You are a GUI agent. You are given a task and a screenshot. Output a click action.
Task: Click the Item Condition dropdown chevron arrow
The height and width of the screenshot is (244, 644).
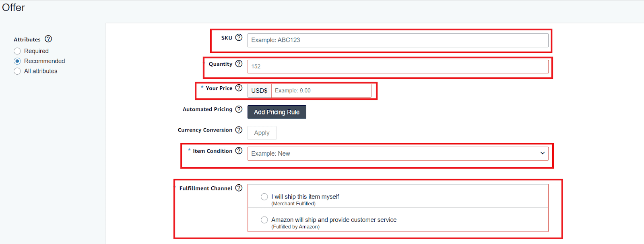click(x=542, y=153)
